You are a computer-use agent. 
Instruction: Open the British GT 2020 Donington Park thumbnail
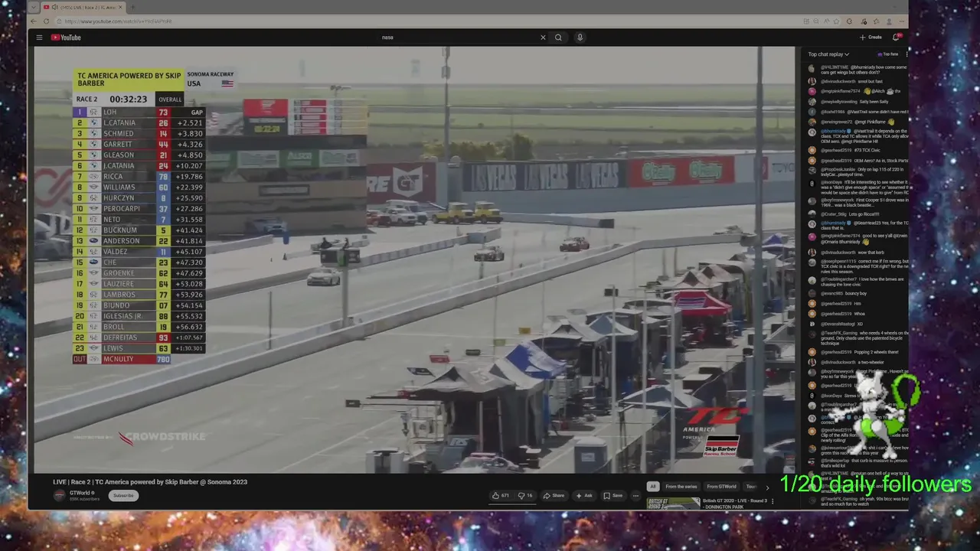(x=674, y=504)
